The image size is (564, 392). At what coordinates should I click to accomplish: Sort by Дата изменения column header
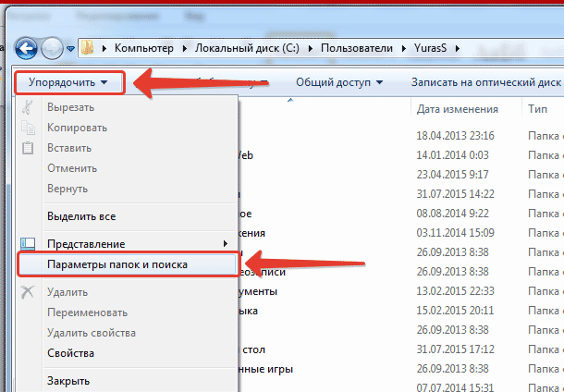tap(457, 109)
